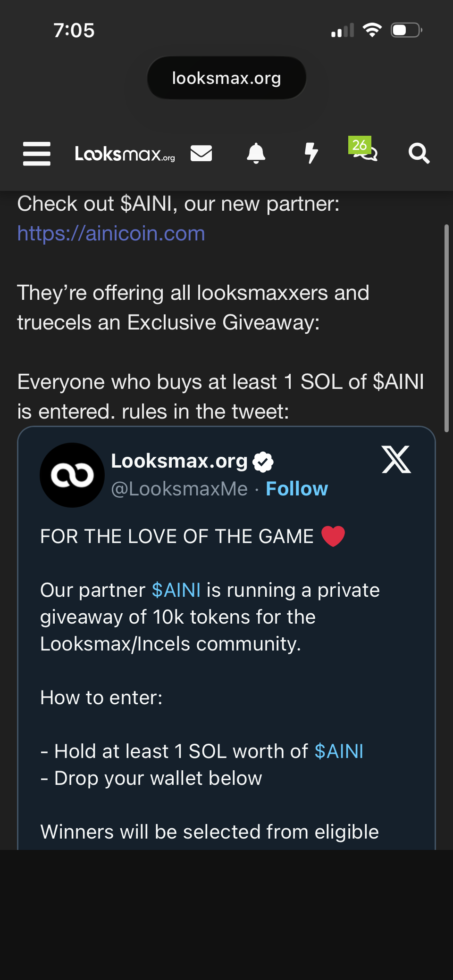The height and width of the screenshot is (980, 453).
Task: Open the notifications bell
Action: [256, 153]
